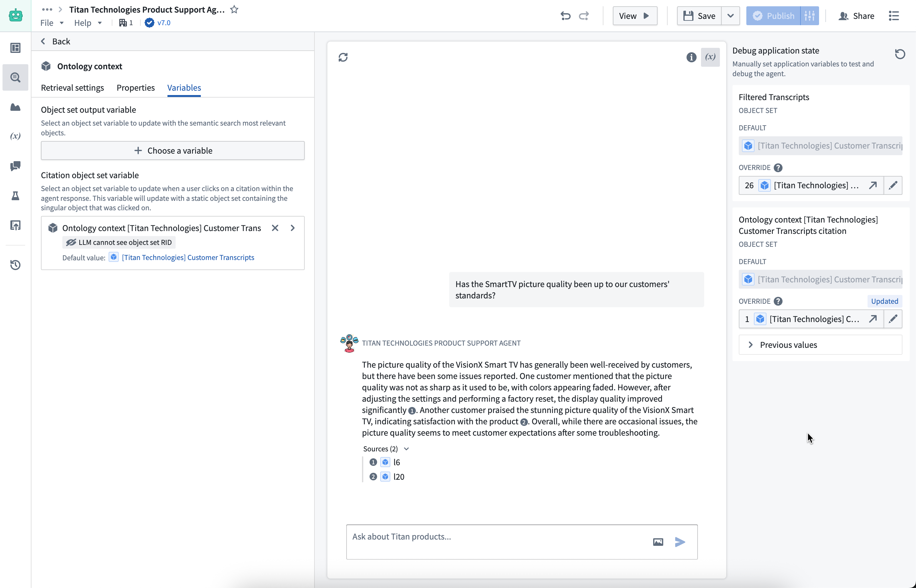The width and height of the screenshot is (916, 588).
Task: Click the Choose a variable button
Action: tap(172, 150)
